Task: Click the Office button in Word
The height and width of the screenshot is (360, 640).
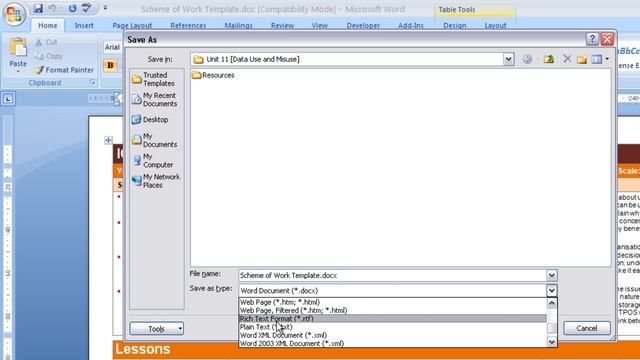Action: tap(14, 14)
